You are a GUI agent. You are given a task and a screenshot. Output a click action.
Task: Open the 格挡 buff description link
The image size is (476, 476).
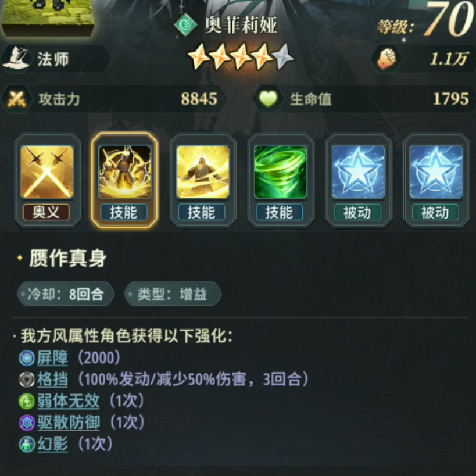point(52,380)
